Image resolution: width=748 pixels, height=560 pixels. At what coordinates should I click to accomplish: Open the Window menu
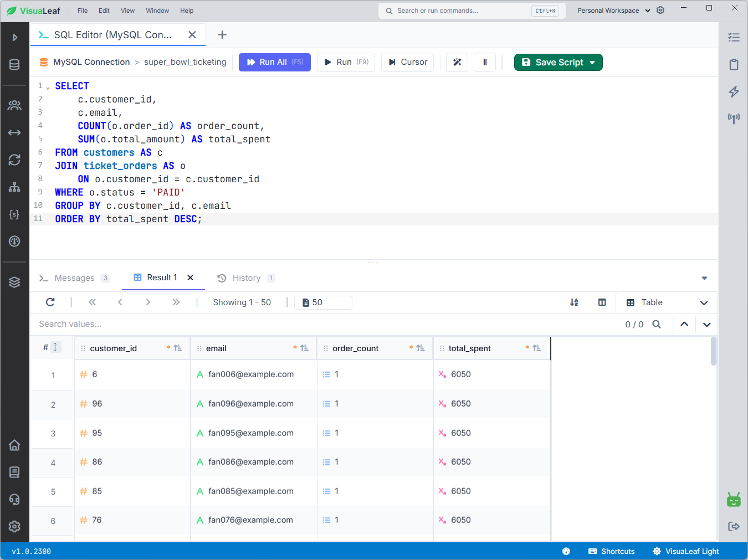coord(157,11)
